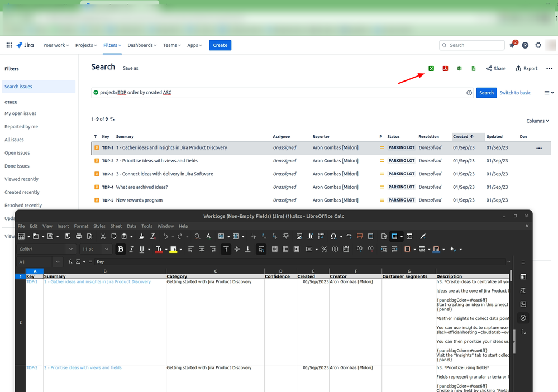Click Align Left icon in Calc
The image size is (558, 392).
190,249
